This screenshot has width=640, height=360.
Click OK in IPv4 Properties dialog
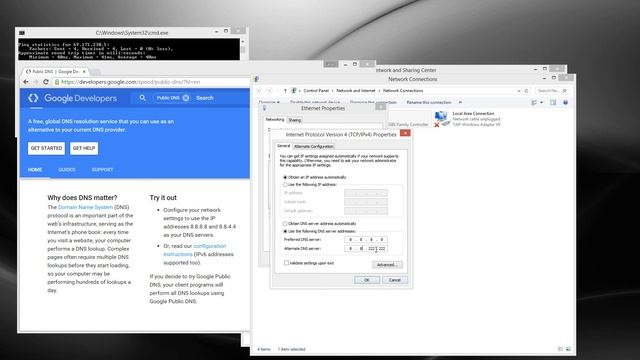click(x=367, y=280)
